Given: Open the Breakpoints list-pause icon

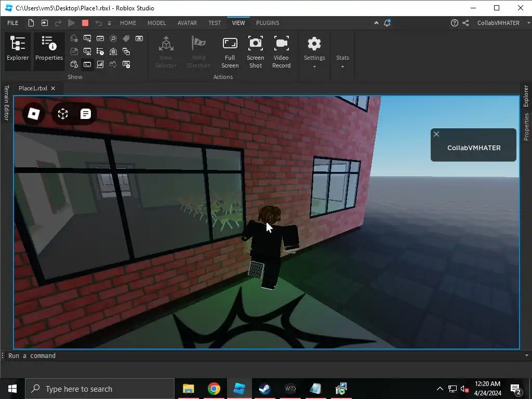Looking at the screenshot, I should [126, 64].
